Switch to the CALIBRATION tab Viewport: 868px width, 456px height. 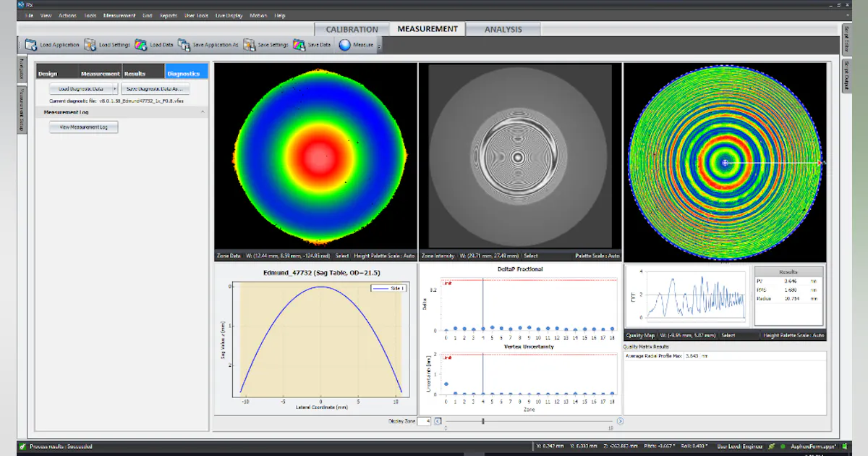click(x=352, y=30)
